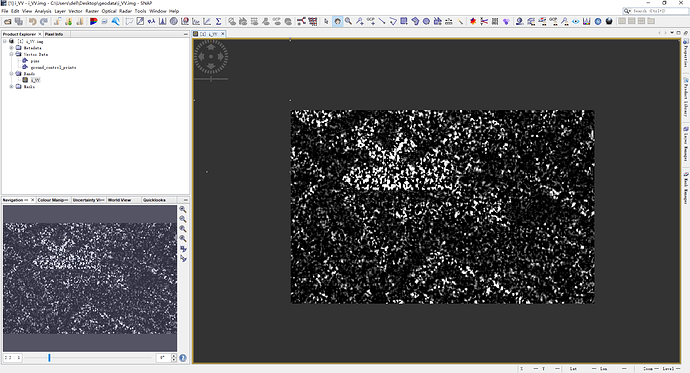Choose the Selection pointer tool
The height and width of the screenshot is (373, 690).
point(326,21)
